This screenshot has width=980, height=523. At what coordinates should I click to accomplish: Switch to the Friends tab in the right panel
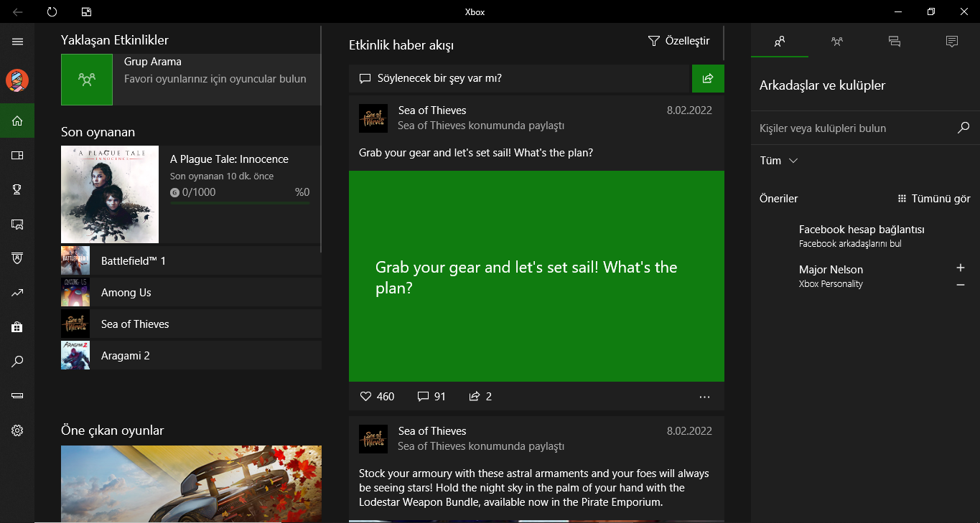[780, 42]
